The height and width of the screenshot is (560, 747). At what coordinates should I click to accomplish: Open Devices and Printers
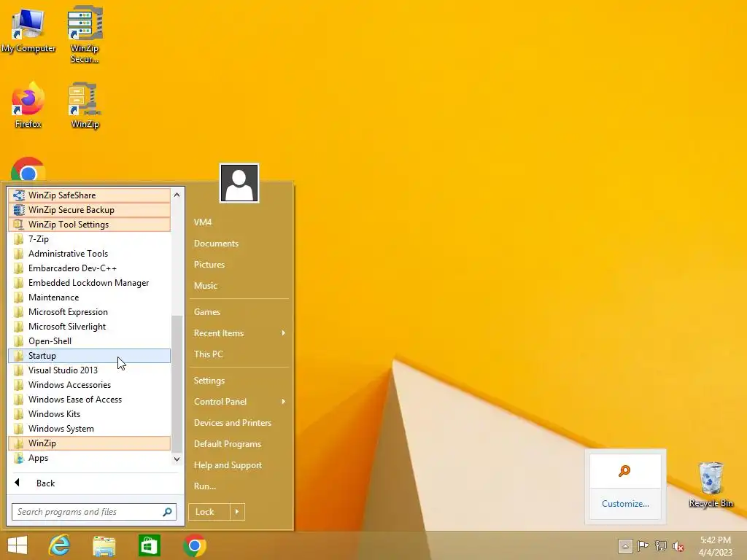tap(239, 423)
